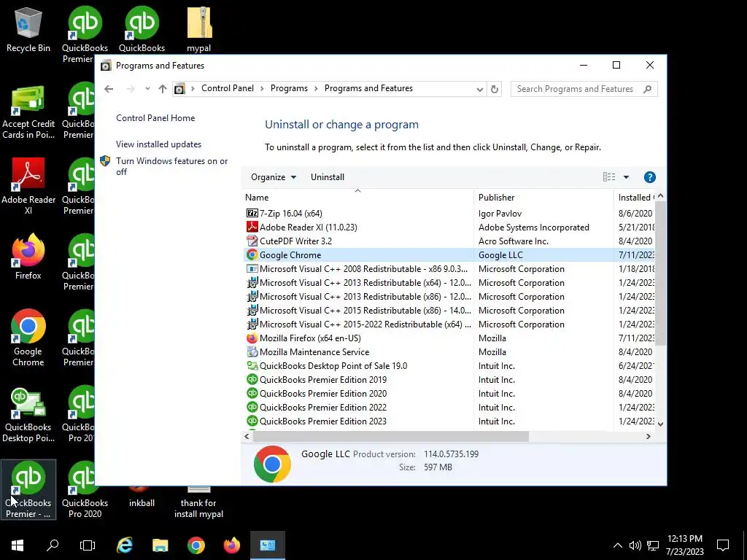The image size is (747, 560).
Task: Select the Google Chrome desktop shortcut
Action: coord(28,338)
